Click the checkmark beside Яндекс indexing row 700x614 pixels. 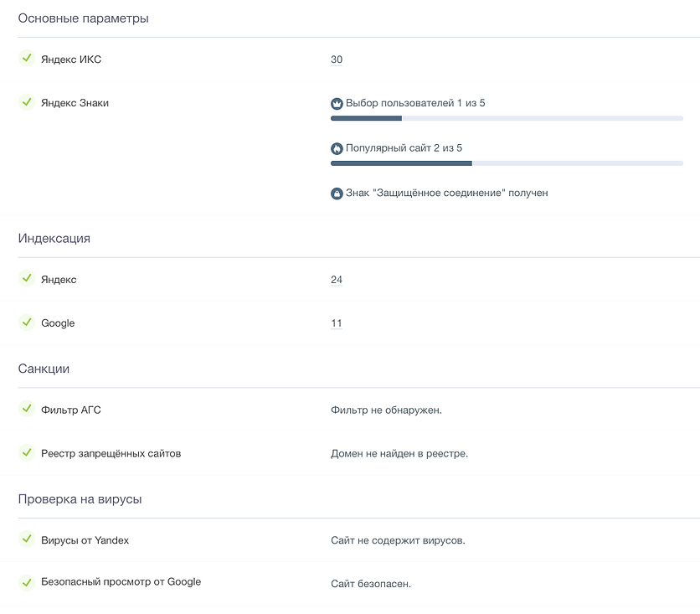click(x=27, y=278)
